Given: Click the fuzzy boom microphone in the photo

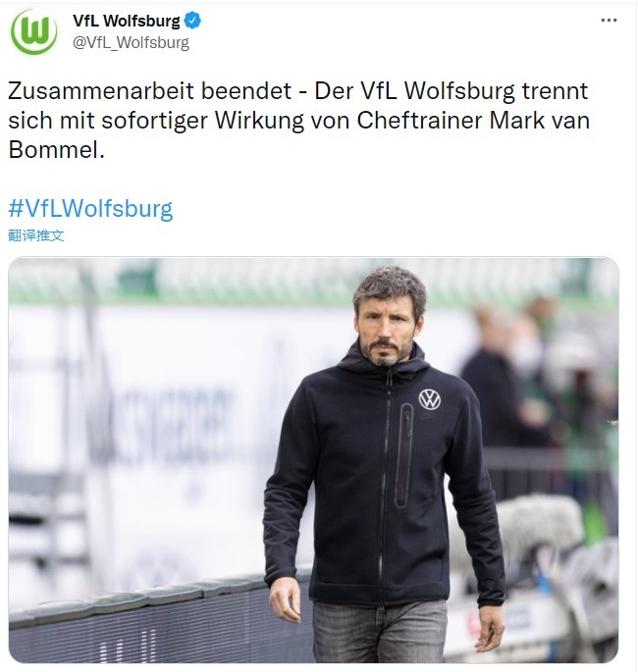Looking at the screenshot, I should coord(540,527).
